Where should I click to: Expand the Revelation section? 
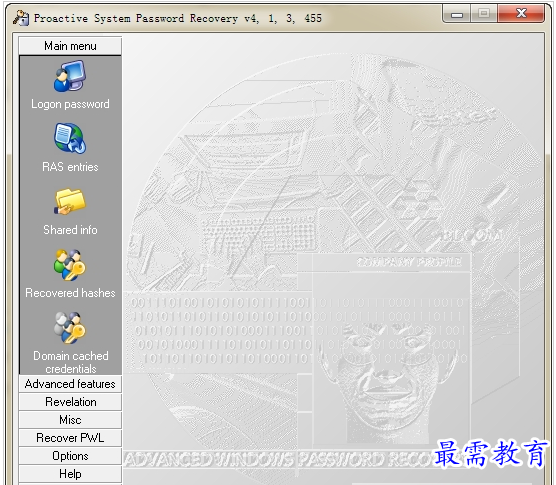[x=70, y=402]
